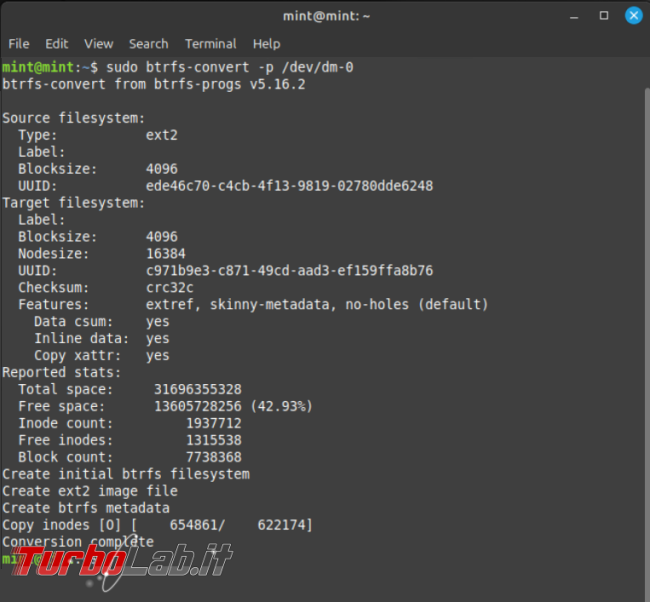Click the Total space value '31696355328'
Viewport: 650px width, 602px height.
[x=198, y=389]
